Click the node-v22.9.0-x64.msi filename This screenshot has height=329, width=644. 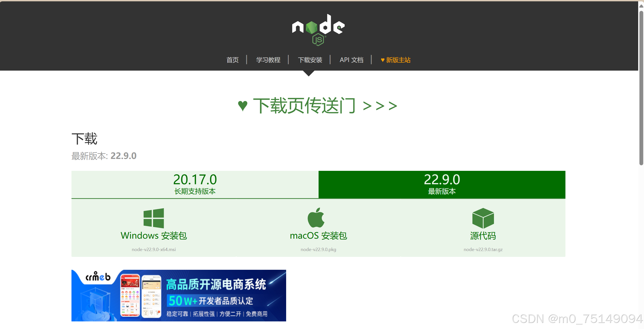[154, 250]
